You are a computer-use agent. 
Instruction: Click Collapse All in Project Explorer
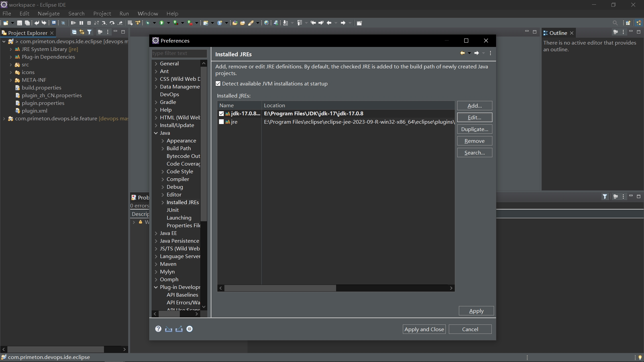click(74, 32)
